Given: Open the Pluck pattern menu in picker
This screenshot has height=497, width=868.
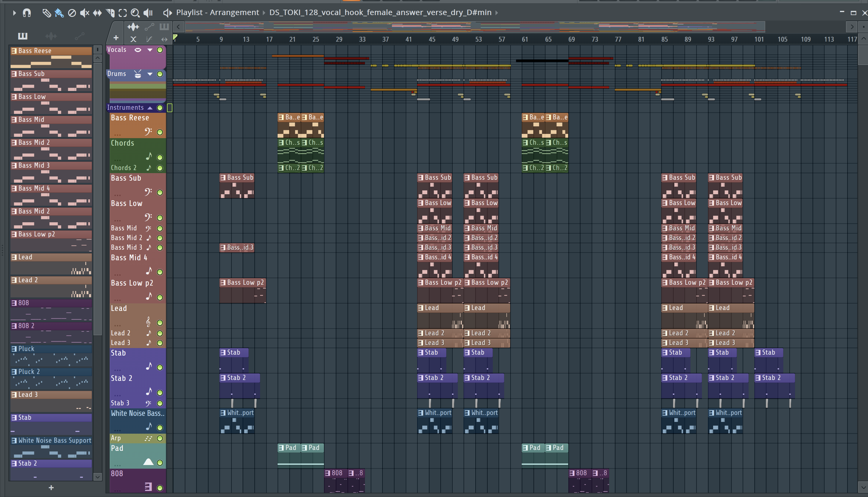Looking at the screenshot, I should pyautogui.click(x=14, y=349).
